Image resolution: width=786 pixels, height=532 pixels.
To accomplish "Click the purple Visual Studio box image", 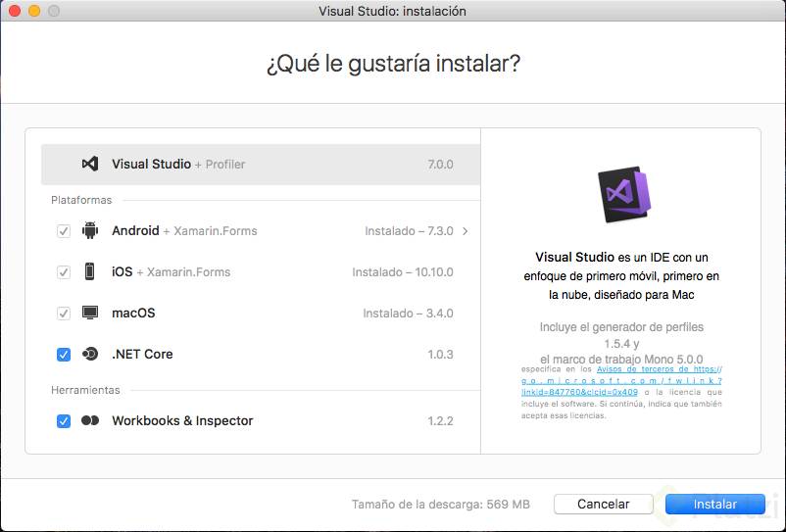I will pos(623,194).
